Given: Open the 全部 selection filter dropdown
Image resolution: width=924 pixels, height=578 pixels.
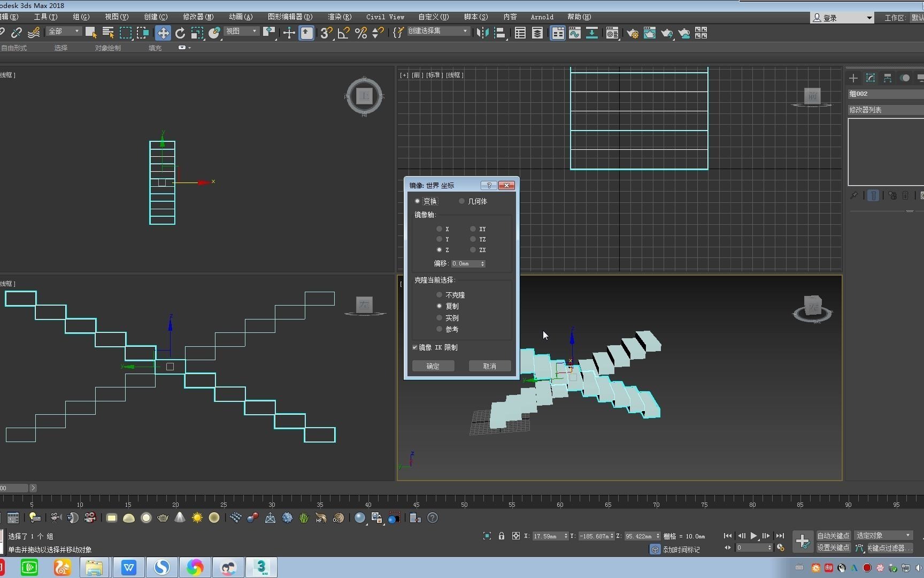Looking at the screenshot, I should [63, 31].
